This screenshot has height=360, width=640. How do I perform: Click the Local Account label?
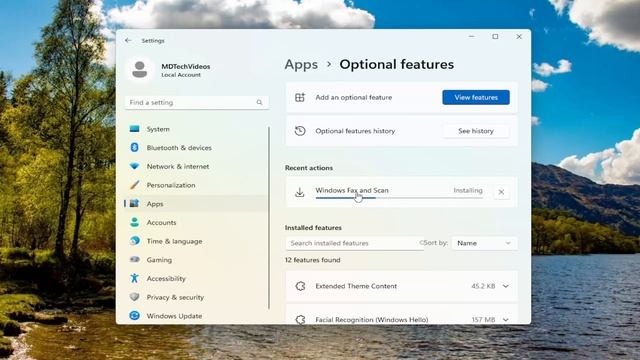181,75
